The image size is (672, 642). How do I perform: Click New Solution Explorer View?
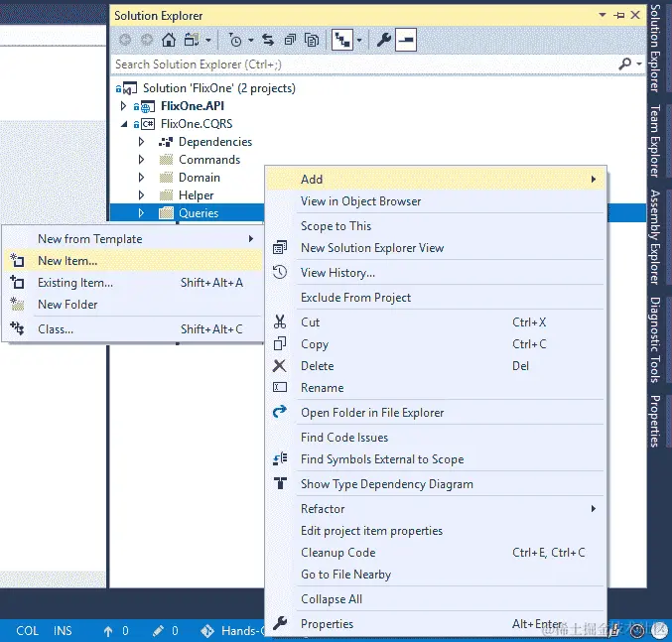pos(436,248)
